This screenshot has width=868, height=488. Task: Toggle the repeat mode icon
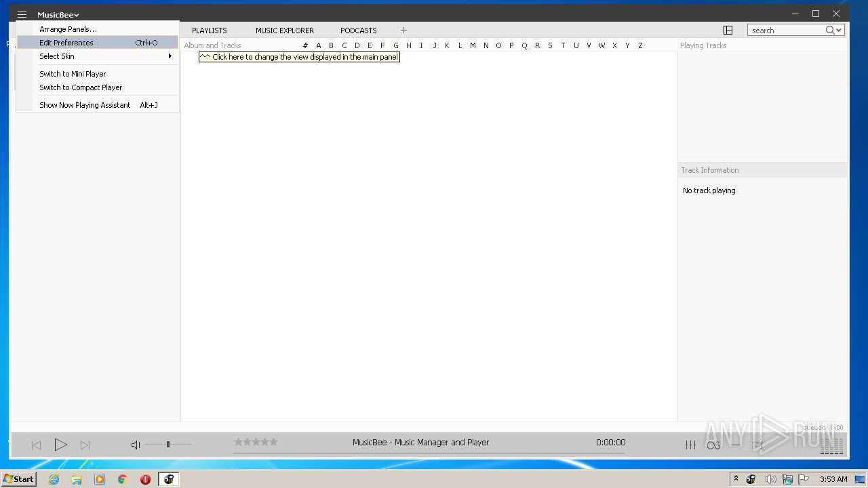click(736, 445)
